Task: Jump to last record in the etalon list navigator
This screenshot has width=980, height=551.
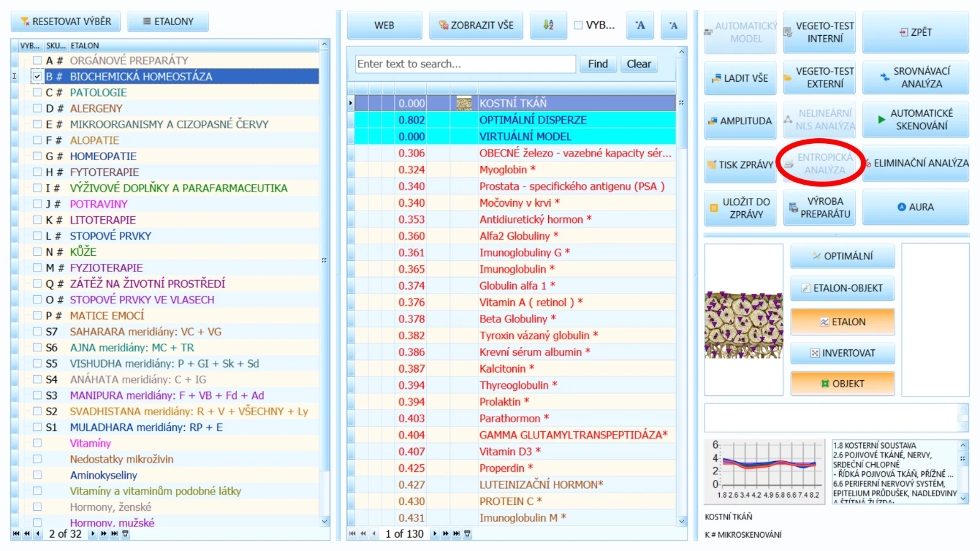Action: (x=114, y=534)
